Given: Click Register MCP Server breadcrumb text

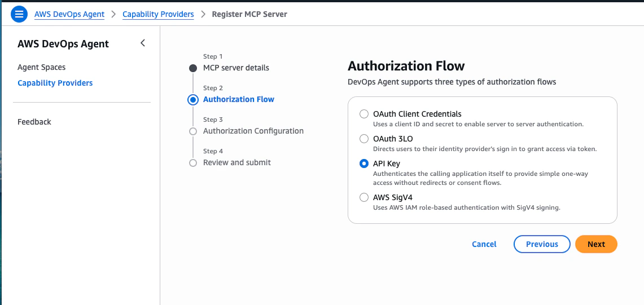Looking at the screenshot, I should (249, 14).
